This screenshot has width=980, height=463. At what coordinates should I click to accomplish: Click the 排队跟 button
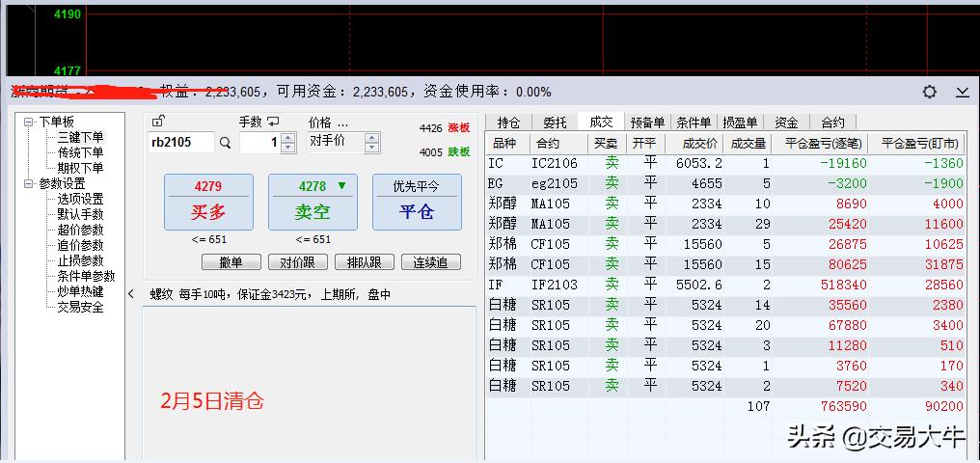pyautogui.click(x=365, y=262)
